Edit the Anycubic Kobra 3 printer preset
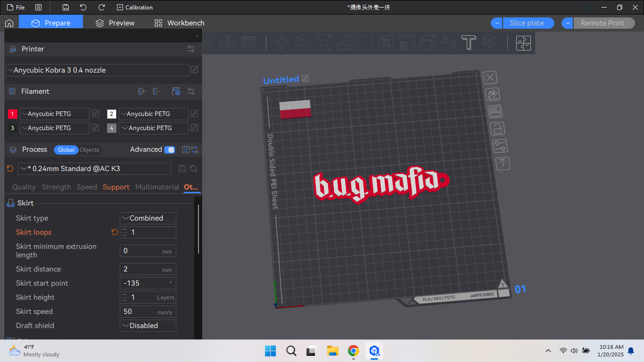Image resolution: width=644 pixels, height=362 pixels. tap(194, 70)
